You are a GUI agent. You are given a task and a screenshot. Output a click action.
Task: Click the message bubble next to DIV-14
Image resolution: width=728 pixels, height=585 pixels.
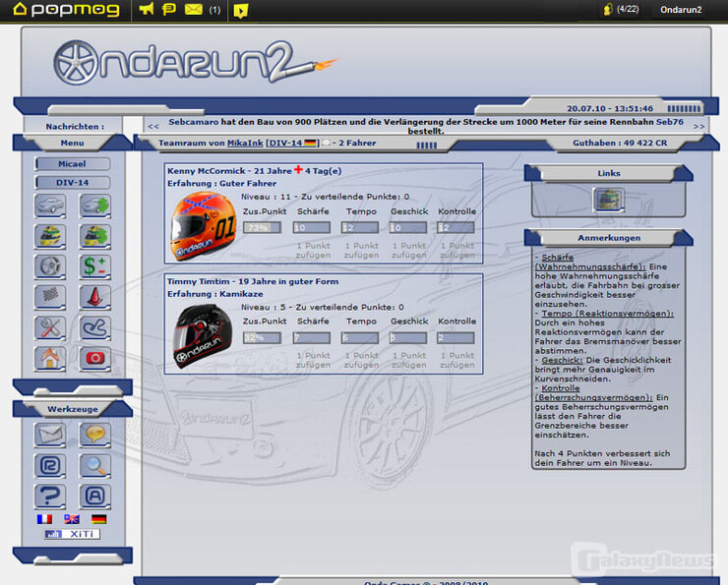[x=326, y=143]
